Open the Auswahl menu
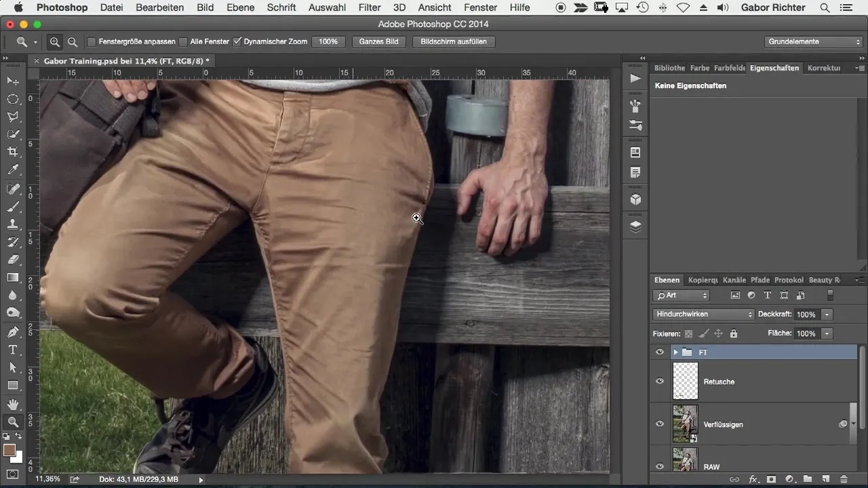This screenshot has height=488, width=868. tap(325, 7)
